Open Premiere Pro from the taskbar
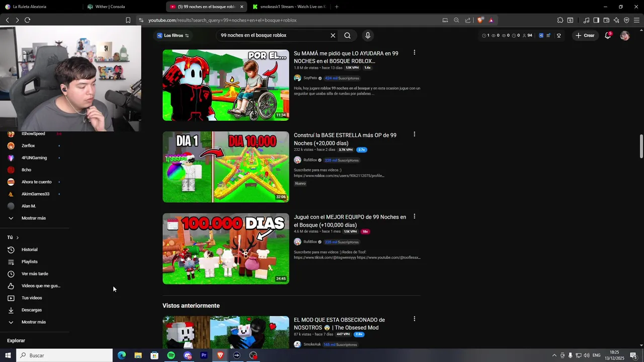The image size is (644, 362). [204, 355]
